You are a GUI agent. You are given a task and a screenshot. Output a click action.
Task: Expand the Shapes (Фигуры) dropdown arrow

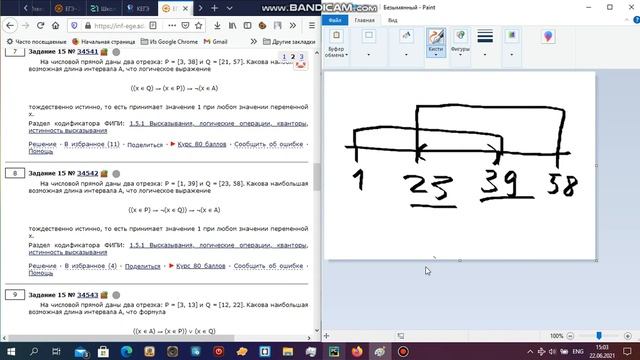(460, 55)
